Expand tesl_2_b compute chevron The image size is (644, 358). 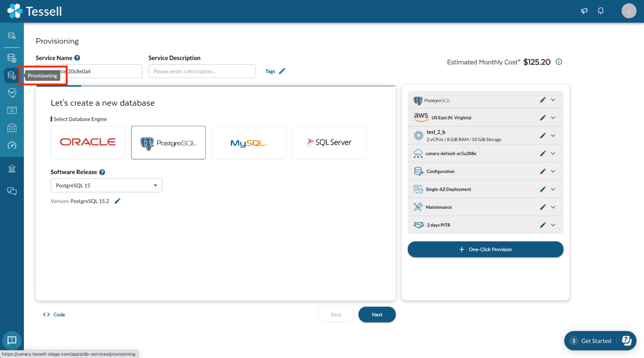(x=553, y=136)
